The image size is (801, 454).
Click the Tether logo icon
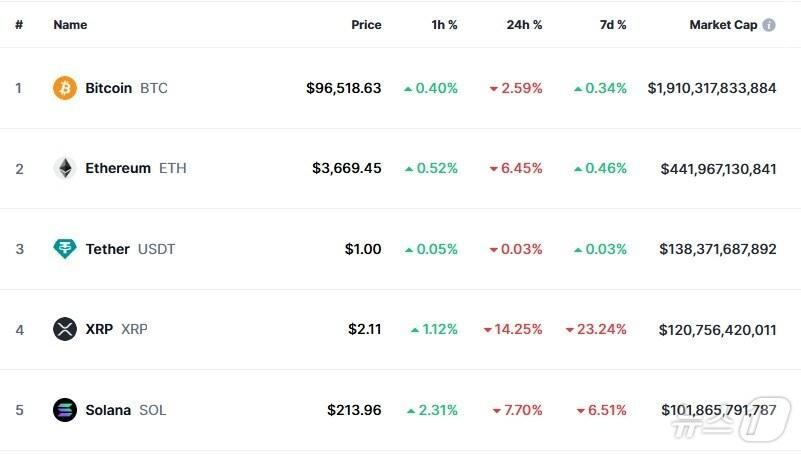pyautogui.click(x=65, y=249)
